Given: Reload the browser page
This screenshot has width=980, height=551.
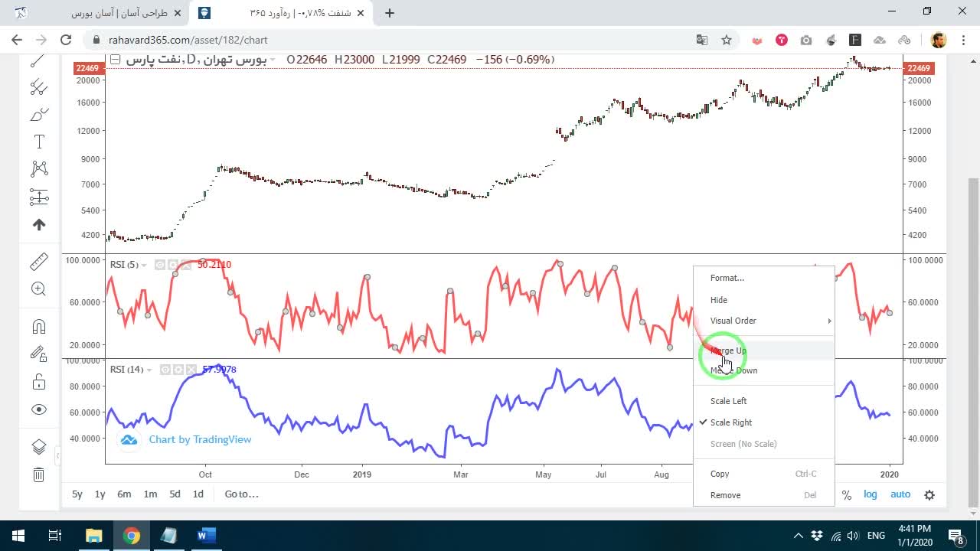Looking at the screenshot, I should click(x=66, y=40).
